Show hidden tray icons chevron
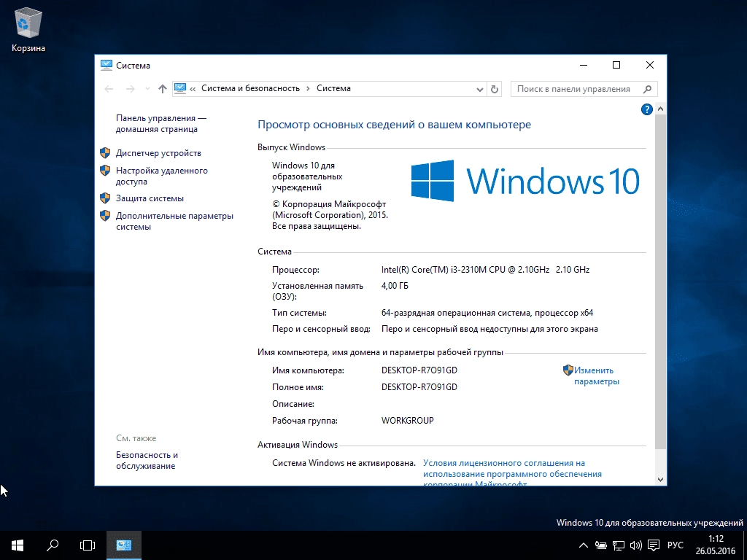747x560 pixels. (x=583, y=545)
